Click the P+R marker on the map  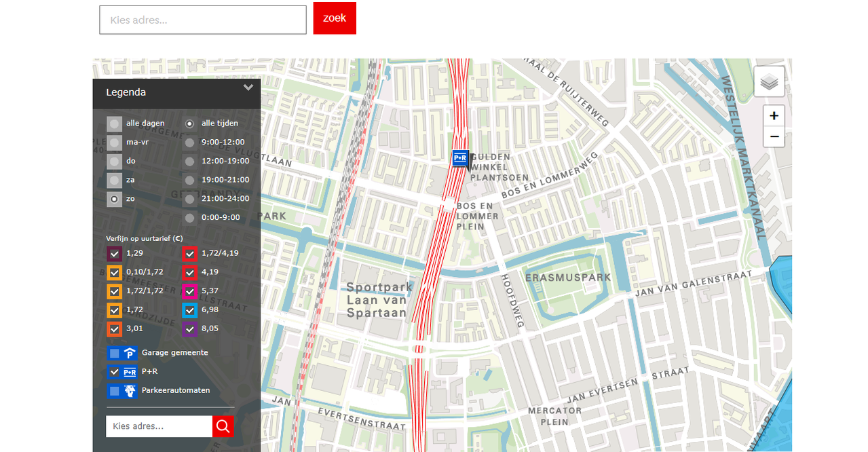461,159
